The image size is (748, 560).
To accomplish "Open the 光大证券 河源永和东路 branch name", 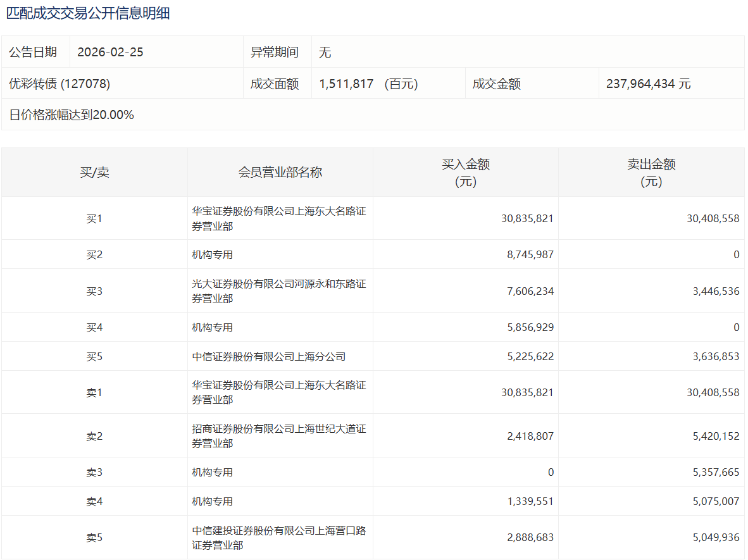I will [278, 291].
